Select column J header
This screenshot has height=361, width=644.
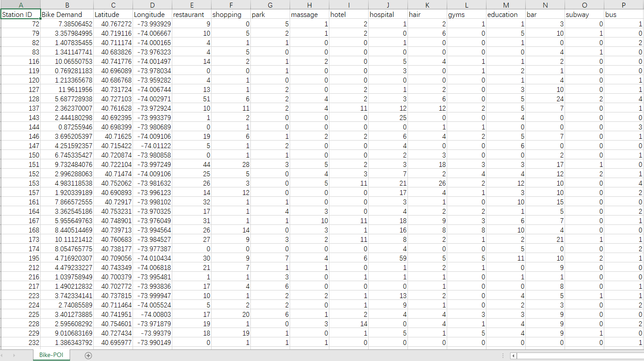388,5
